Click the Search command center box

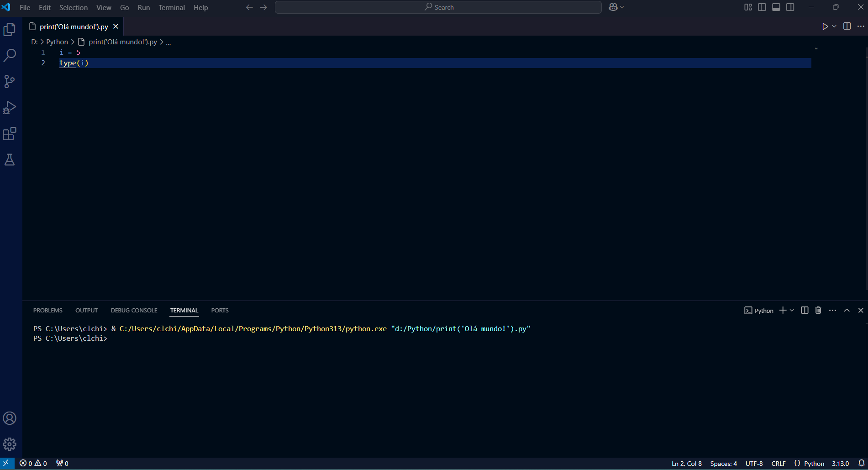click(x=438, y=7)
